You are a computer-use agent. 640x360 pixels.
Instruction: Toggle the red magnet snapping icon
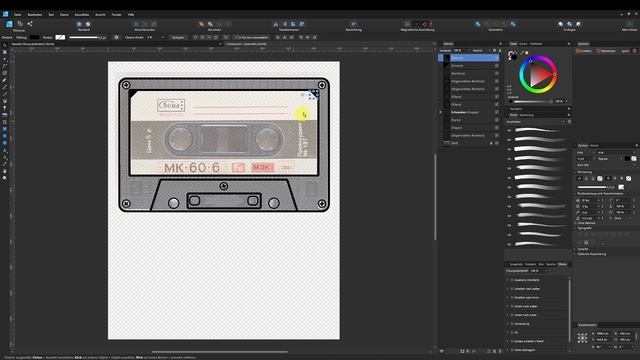click(424, 24)
